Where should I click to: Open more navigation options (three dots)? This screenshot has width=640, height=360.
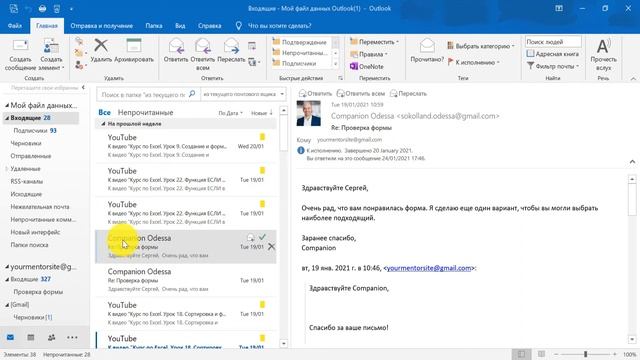(x=72, y=338)
